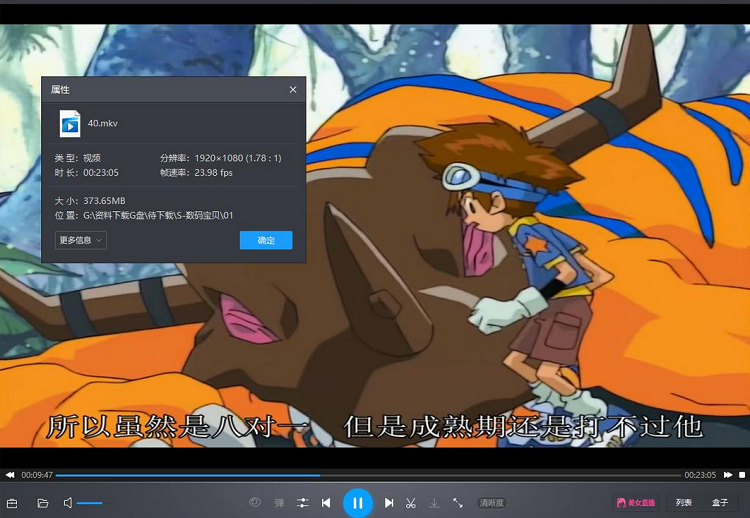Open file via the folder icon
This screenshot has width=750, height=518.
[x=43, y=503]
